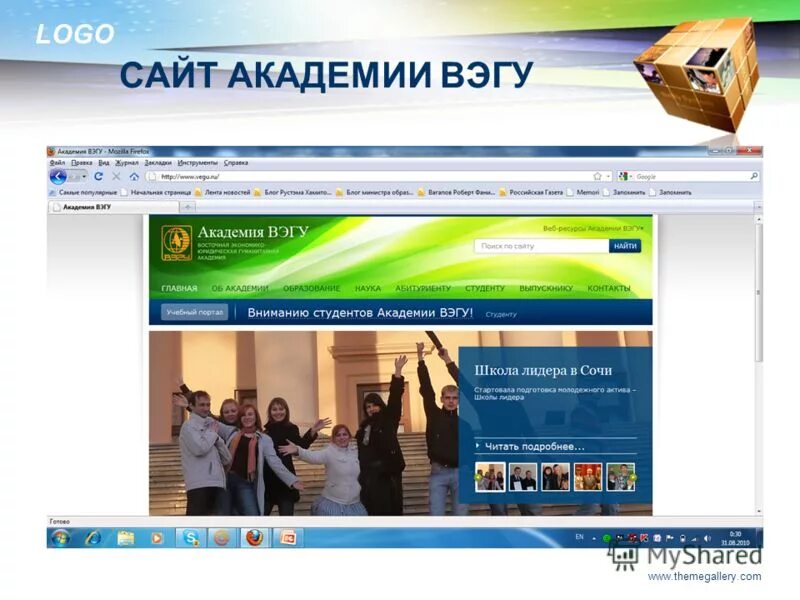Open a new tab with plus button
800x600 pixels.
pos(188,207)
